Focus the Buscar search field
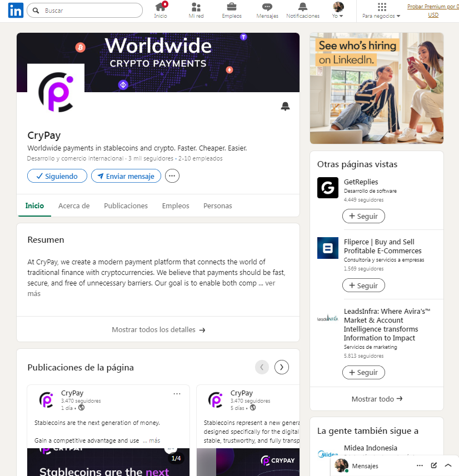Image resolution: width=459 pixels, height=476 pixels. pos(85,11)
